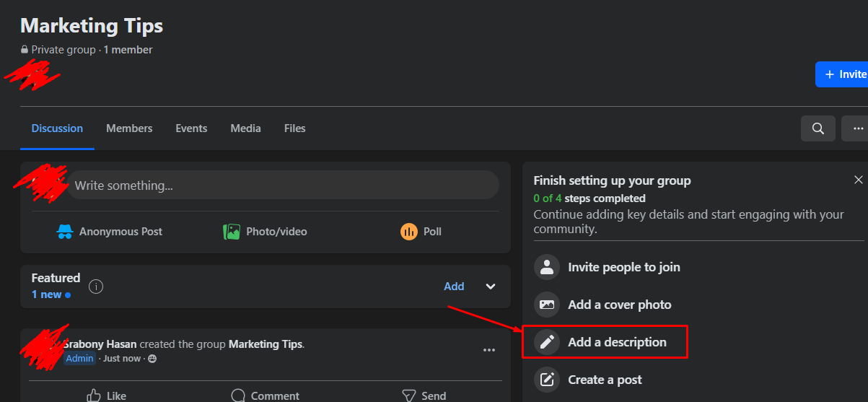Click the Add link in Featured
Viewport: 868px width, 402px height.
pos(454,287)
